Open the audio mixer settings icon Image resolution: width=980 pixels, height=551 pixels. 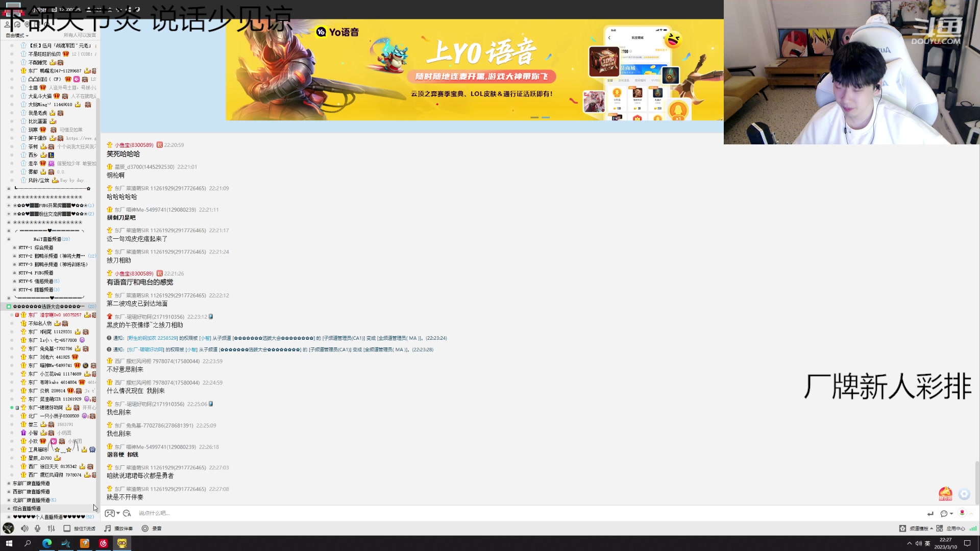click(51, 529)
